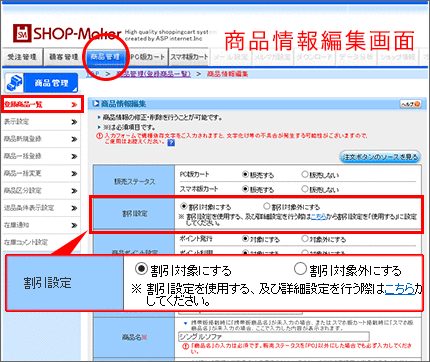Click the arrow icon beside 在庫通知
The width and height of the screenshot is (430, 362).
(x=74, y=225)
